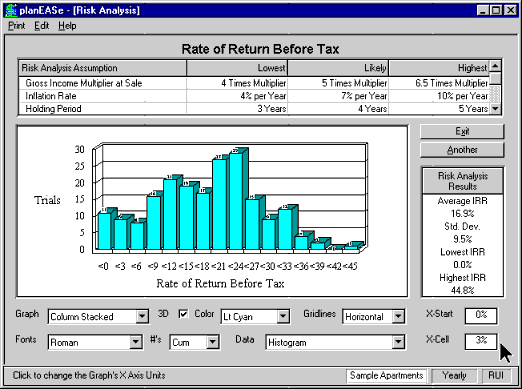Click the Risk Analysis Assumption column header
Screen dimensions: 522x389
[x=102, y=68]
